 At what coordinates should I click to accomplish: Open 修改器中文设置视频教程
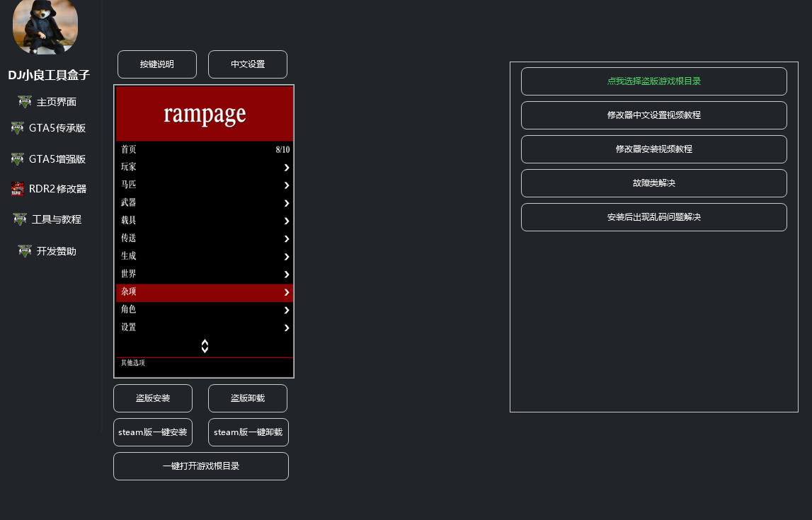pos(654,115)
